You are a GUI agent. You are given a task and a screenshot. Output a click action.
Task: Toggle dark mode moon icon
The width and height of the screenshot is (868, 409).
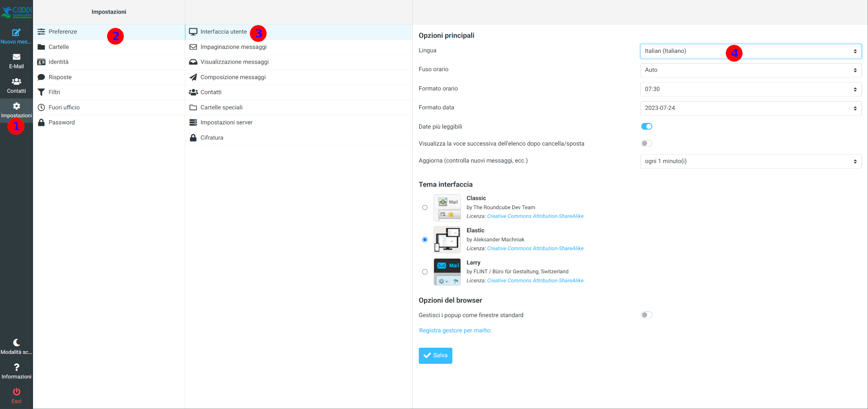(x=16, y=343)
